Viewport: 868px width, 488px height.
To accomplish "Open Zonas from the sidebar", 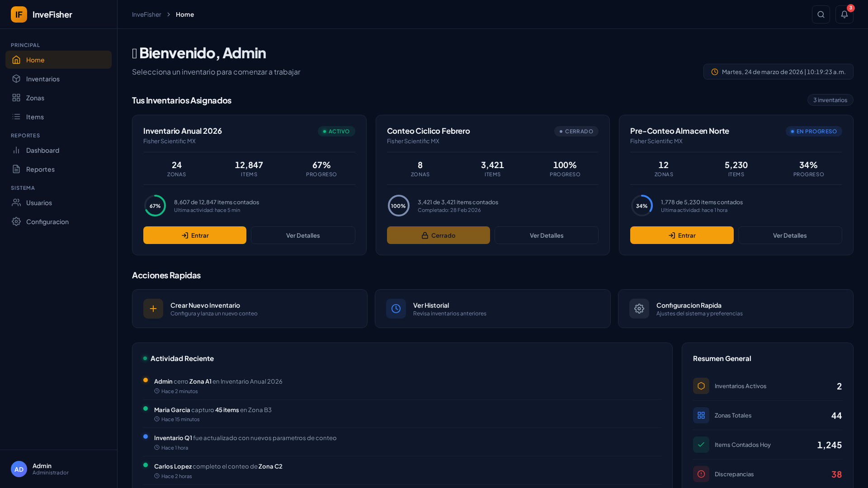I will coord(35,98).
